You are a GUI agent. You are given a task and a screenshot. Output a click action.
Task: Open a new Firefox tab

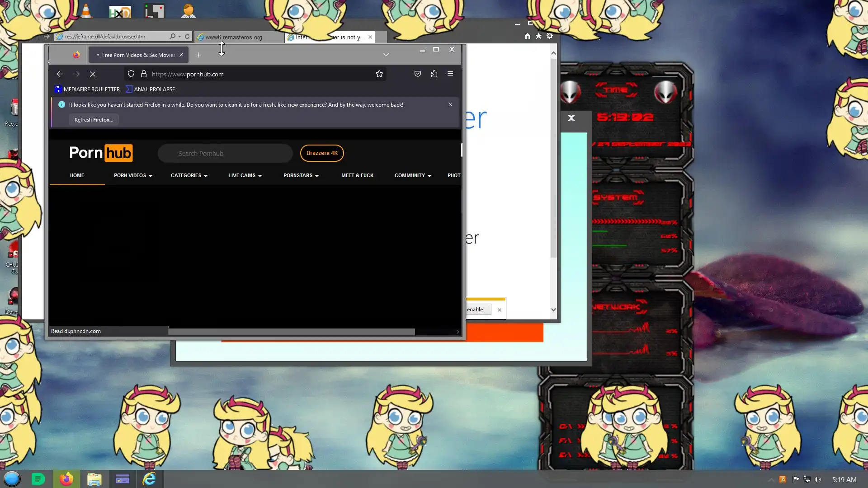[x=198, y=55]
